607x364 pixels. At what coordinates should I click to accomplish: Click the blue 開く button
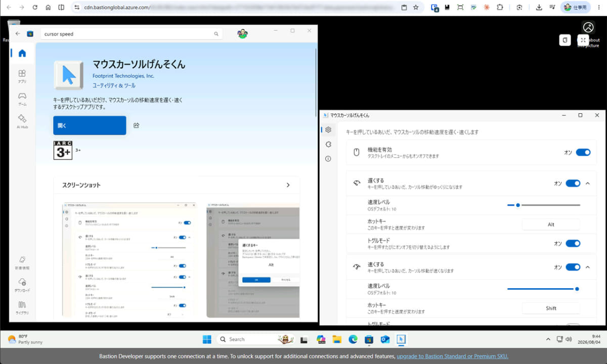click(90, 125)
